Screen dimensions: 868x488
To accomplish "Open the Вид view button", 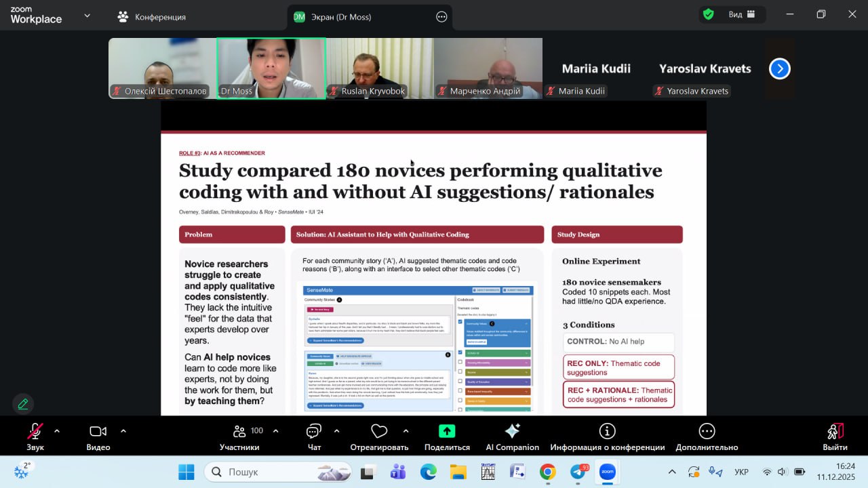I will 736,14.
